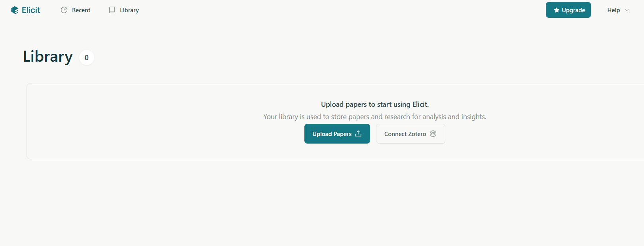This screenshot has height=246, width=644.
Task: Click the blank page area below the upload card
Action: (317, 202)
